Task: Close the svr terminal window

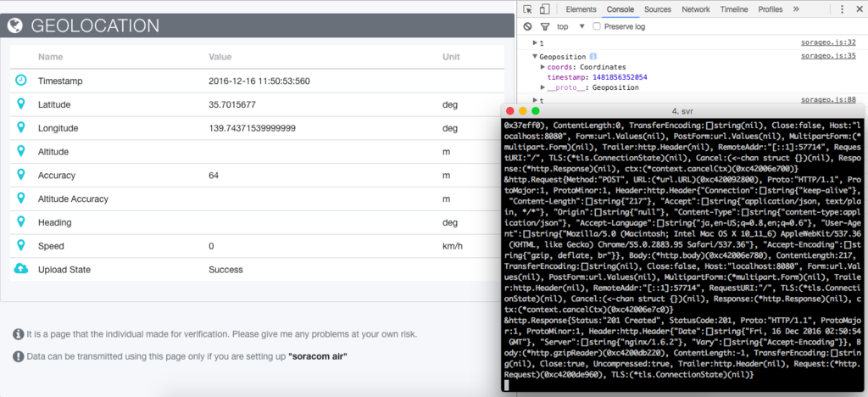Action: (x=509, y=111)
